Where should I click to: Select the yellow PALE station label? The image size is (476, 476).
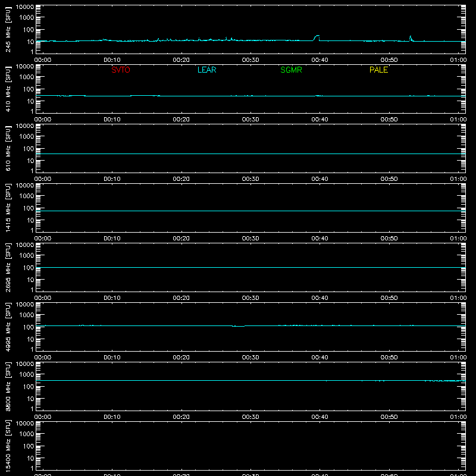click(378, 70)
